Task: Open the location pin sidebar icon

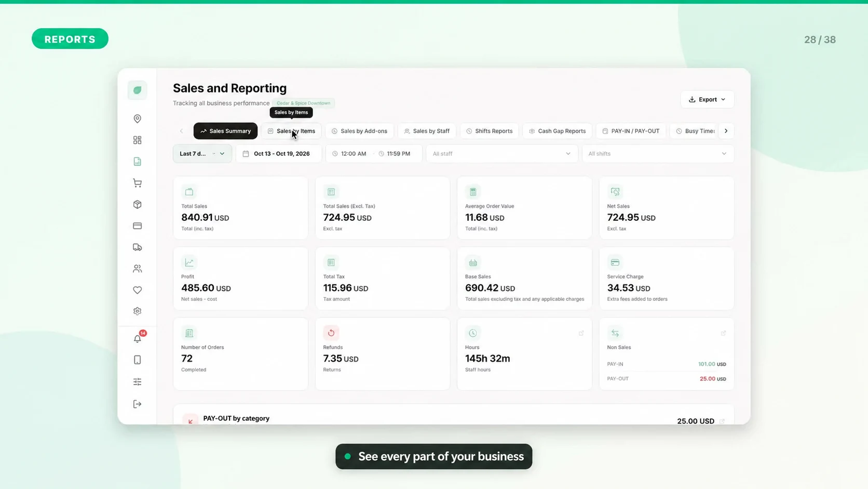Action: (x=137, y=119)
